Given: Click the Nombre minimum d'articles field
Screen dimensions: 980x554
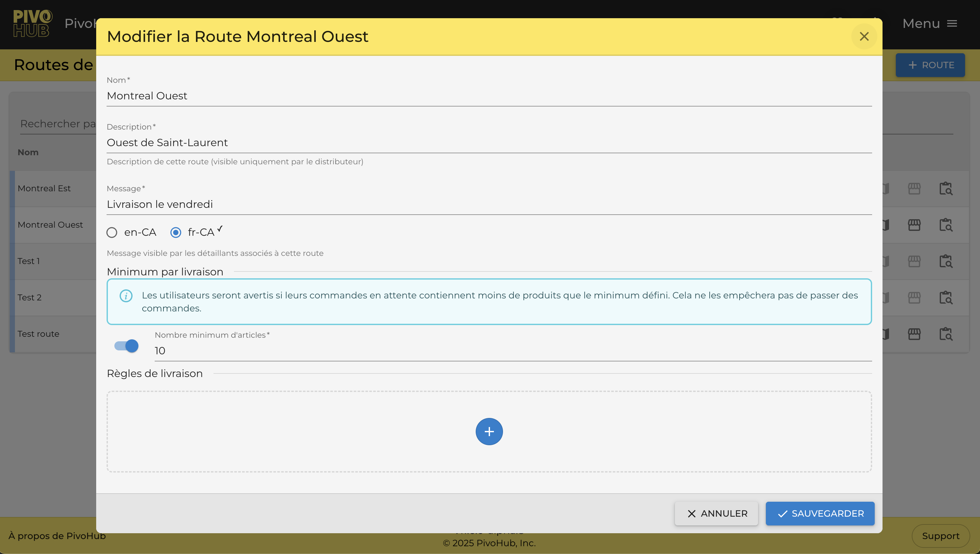Looking at the screenshot, I should (x=513, y=351).
